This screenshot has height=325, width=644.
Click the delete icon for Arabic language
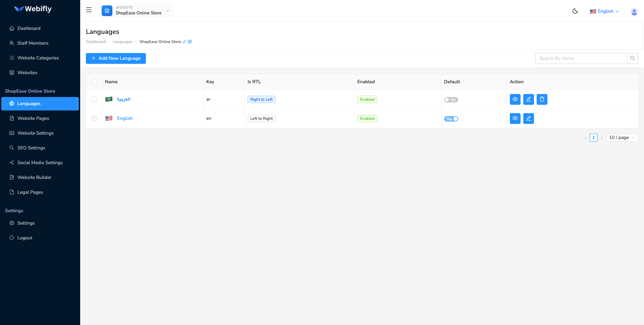(x=542, y=99)
